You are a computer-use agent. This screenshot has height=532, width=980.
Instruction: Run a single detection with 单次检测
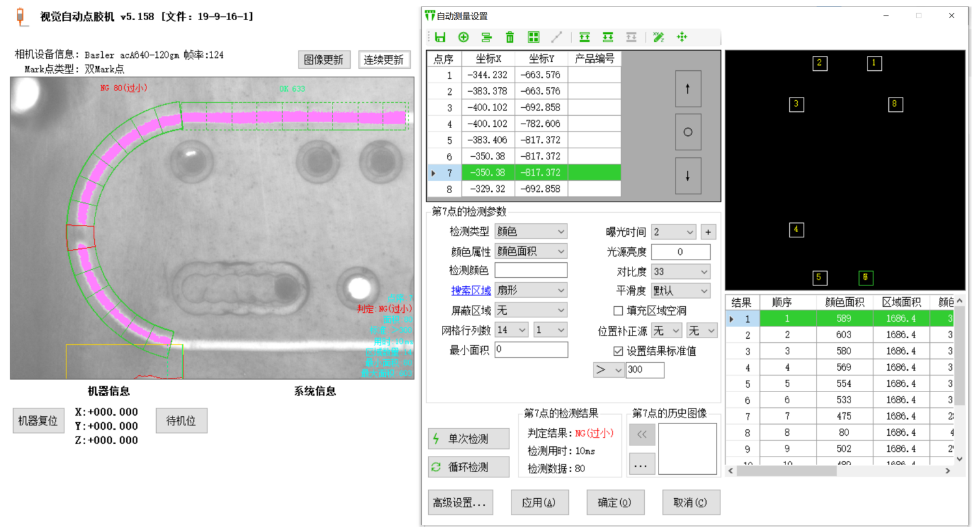click(468, 438)
